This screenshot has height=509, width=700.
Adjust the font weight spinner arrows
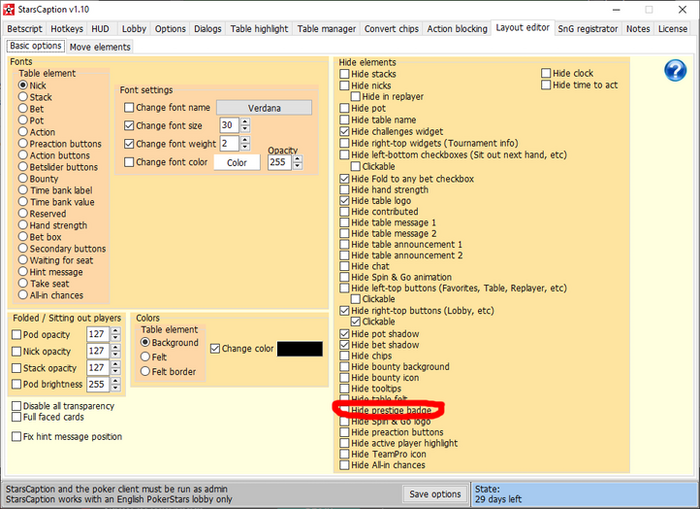(x=243, y=144)
